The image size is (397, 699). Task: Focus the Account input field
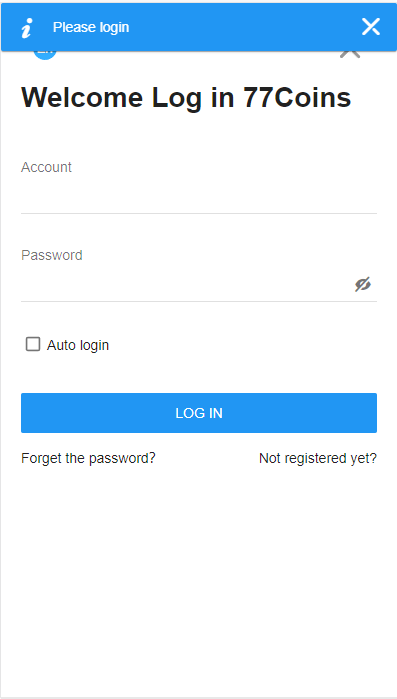[x=199, y=196]
